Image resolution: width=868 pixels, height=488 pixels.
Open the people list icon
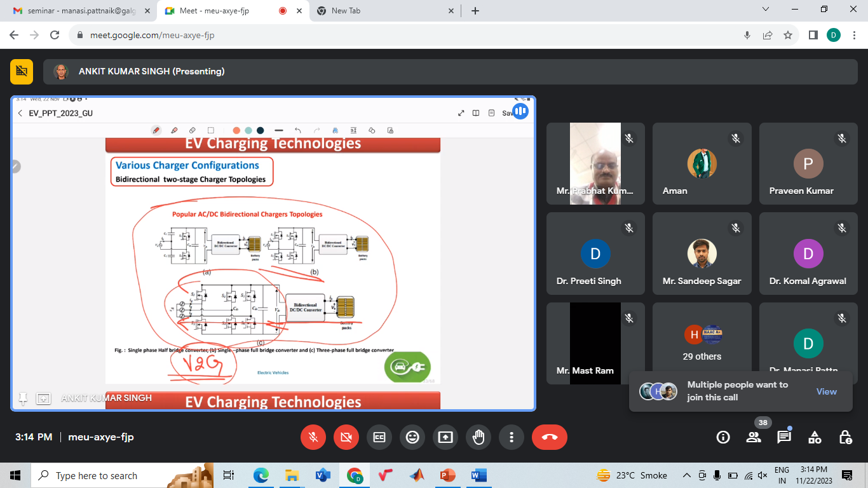[754, 437]
